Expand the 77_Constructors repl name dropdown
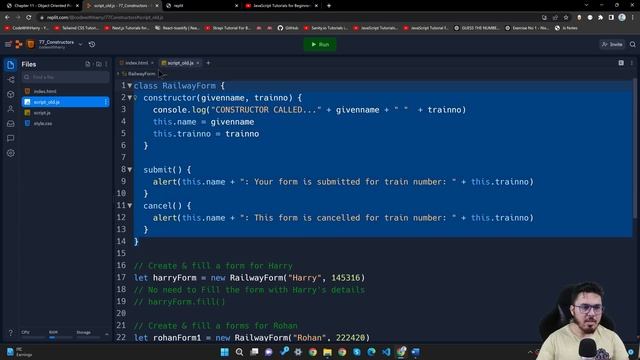 pyautogui.click(x=80, y=44)
